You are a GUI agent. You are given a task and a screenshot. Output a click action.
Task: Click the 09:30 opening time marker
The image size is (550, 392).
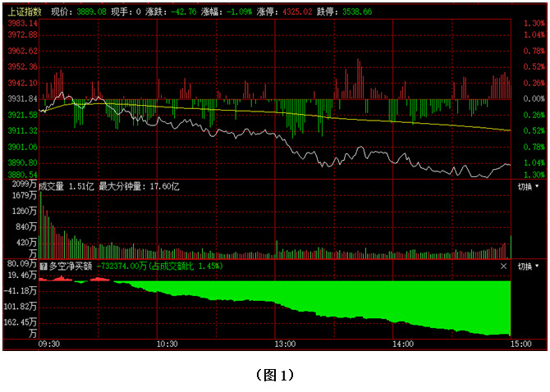[50, 344]
